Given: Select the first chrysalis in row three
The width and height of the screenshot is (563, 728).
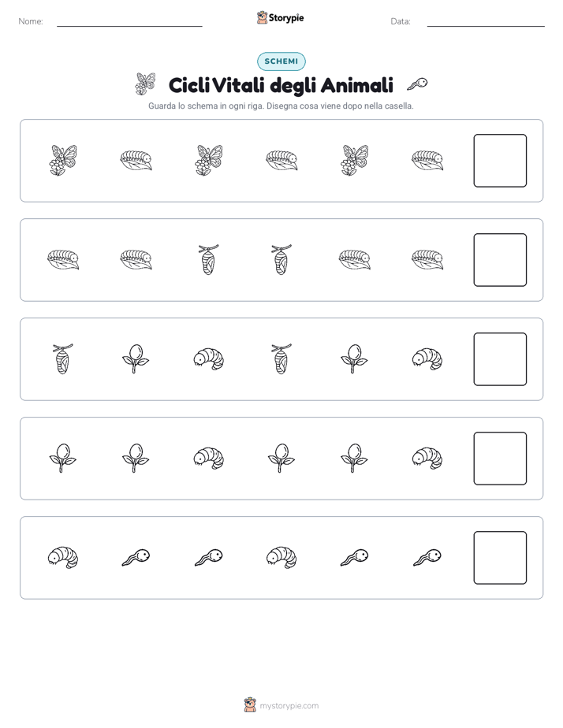Looking at the screenshot, I should pos(63,358).
